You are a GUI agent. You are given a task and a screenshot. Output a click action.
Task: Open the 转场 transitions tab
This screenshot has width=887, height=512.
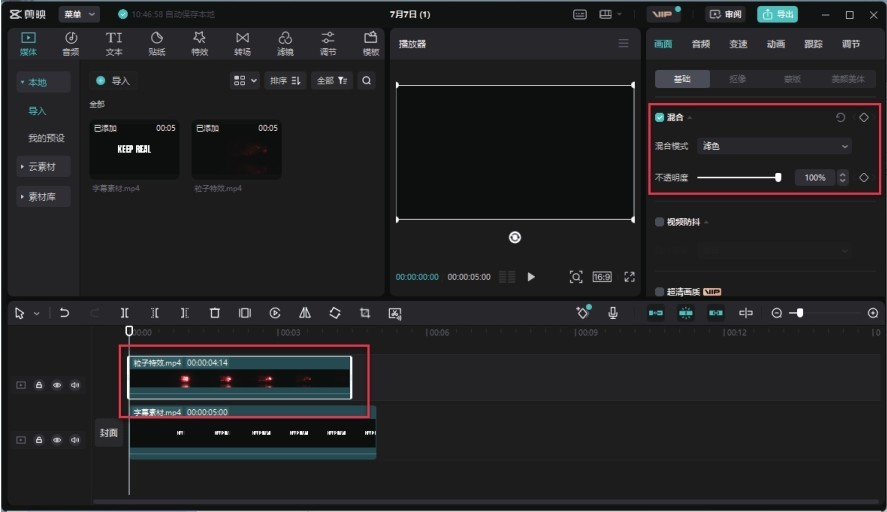coord(242,44)
